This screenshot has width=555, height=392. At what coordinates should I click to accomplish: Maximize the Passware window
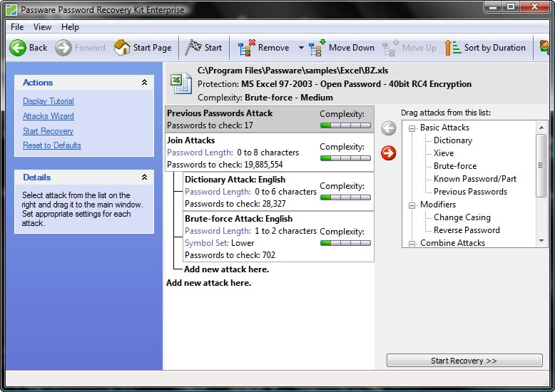tap(511, 6)
